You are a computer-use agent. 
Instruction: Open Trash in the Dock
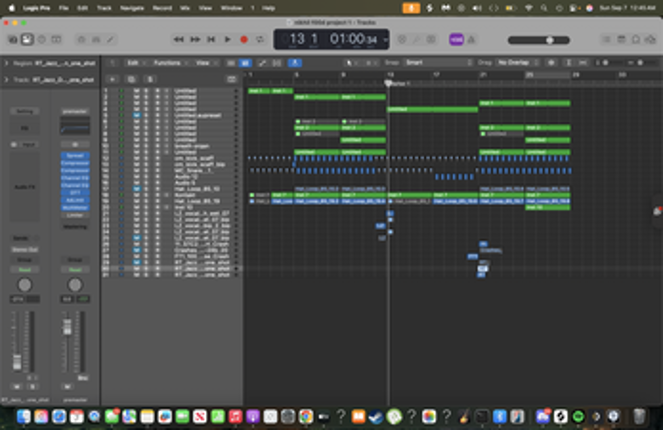640,415
